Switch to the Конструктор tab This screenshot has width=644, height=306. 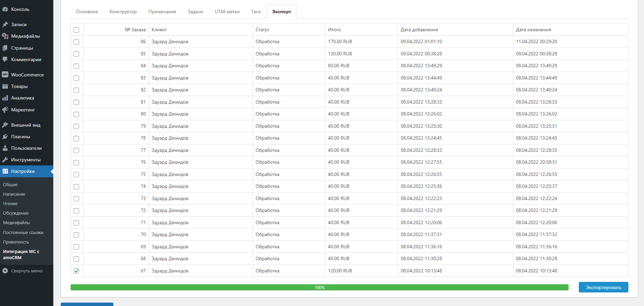point(123,12)
